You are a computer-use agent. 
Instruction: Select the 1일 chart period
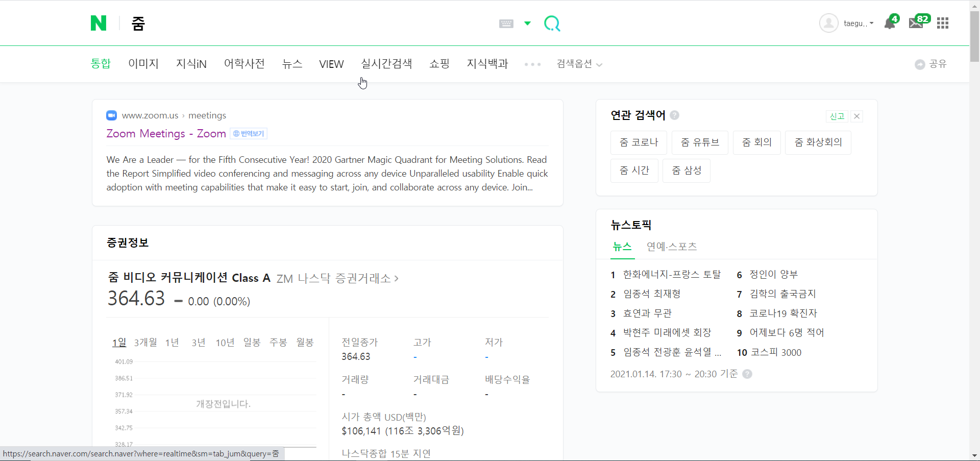(119, 342)
